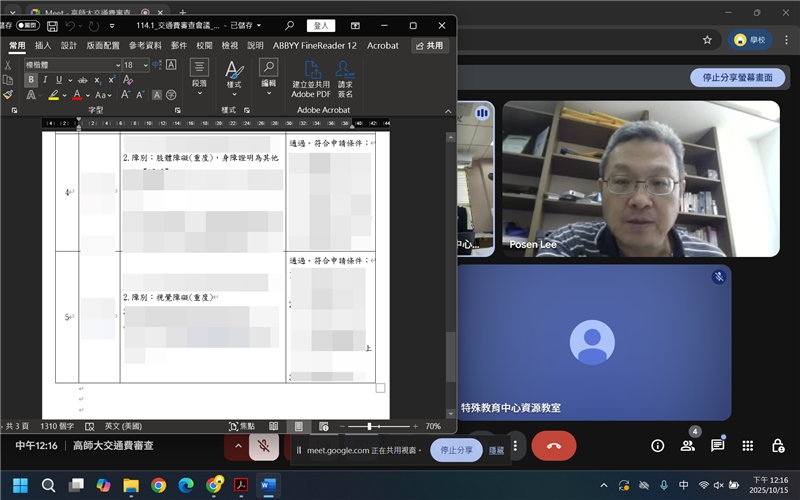800x500 pixels.
Task: Unmute the microphone in Meet toolbar
Action: [x=263, y=446]
